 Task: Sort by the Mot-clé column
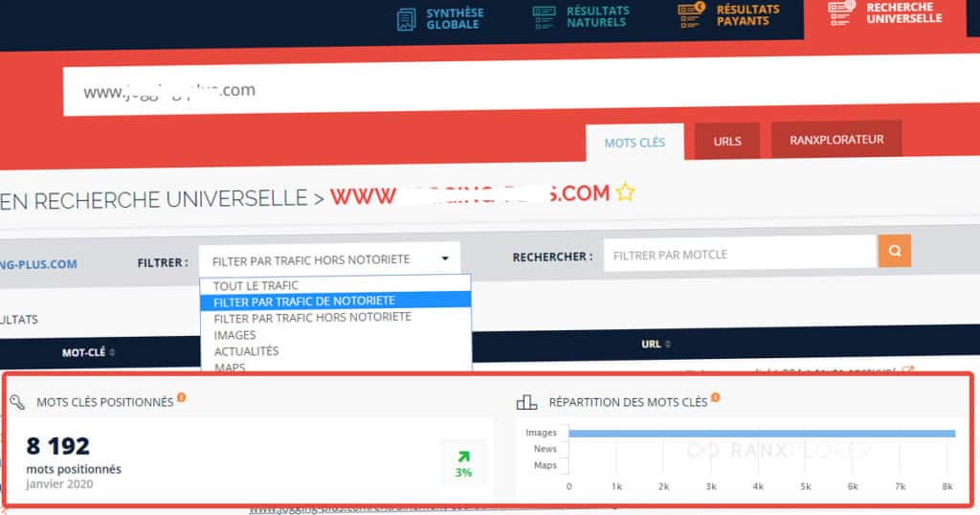[x=88, y=352]
